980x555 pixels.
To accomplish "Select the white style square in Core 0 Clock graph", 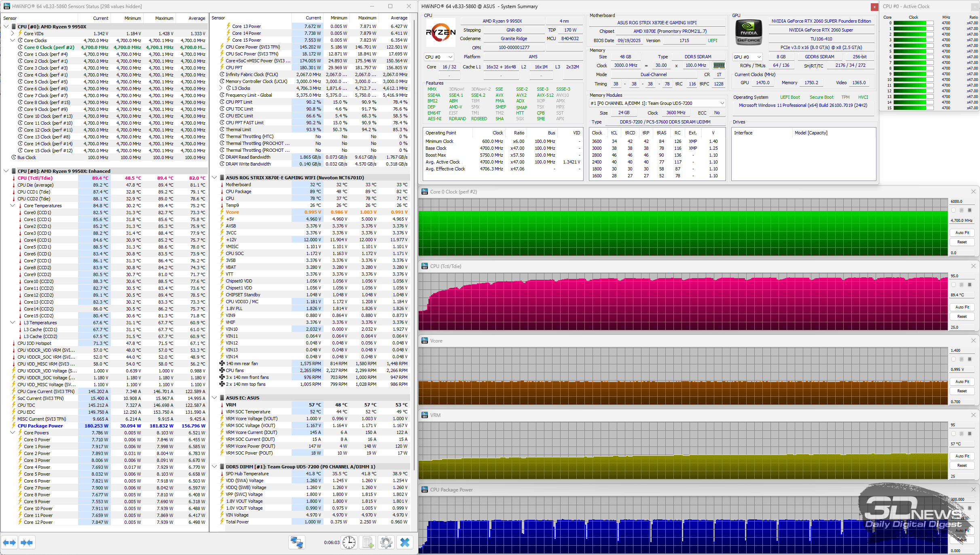I will point(953,210).
